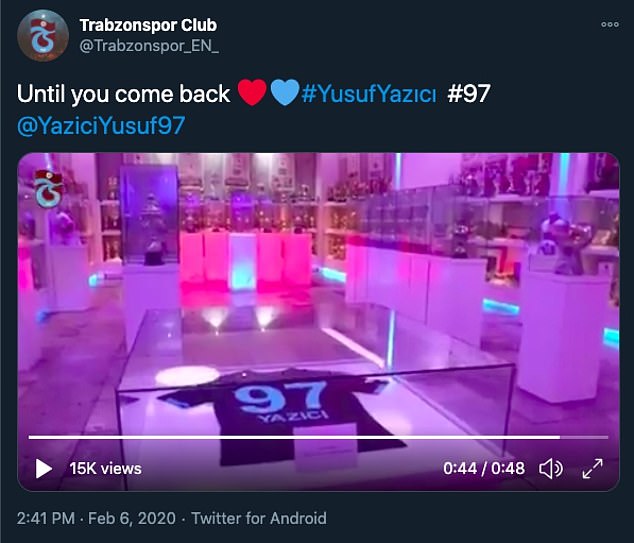Screen dimensions: 634x543
Task: Open the Trabzonspor Club display name
Action: click(x=148, y=25)
